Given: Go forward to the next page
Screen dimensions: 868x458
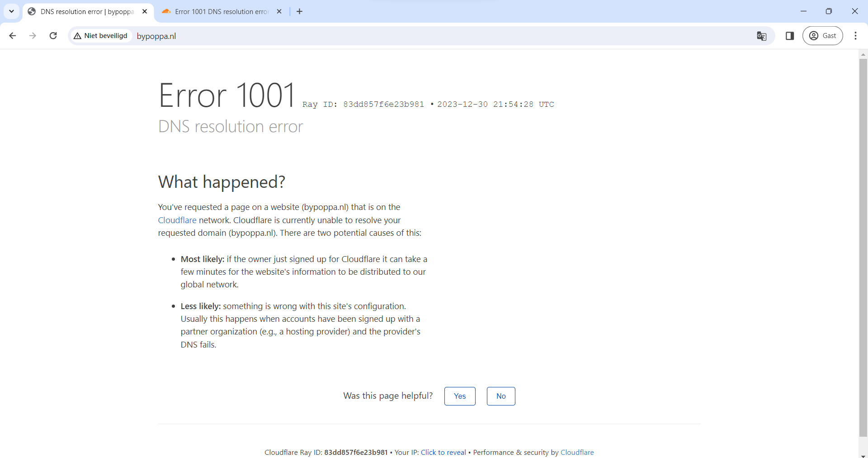Looking at the screenshot, I should (x=33, y=36).
